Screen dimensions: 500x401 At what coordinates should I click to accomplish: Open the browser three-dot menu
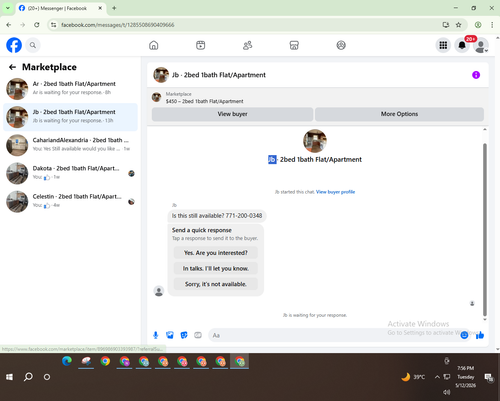coord(492,25)
